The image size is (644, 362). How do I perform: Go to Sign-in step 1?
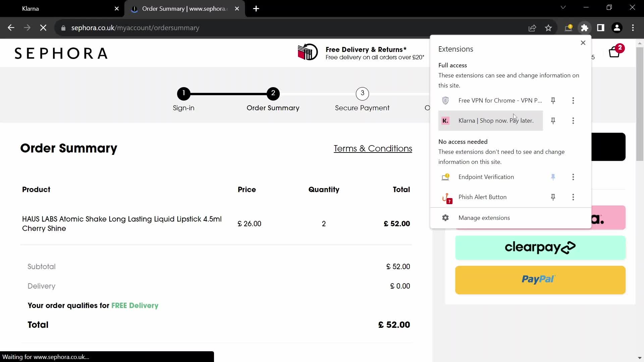click(x=183, y=99)
